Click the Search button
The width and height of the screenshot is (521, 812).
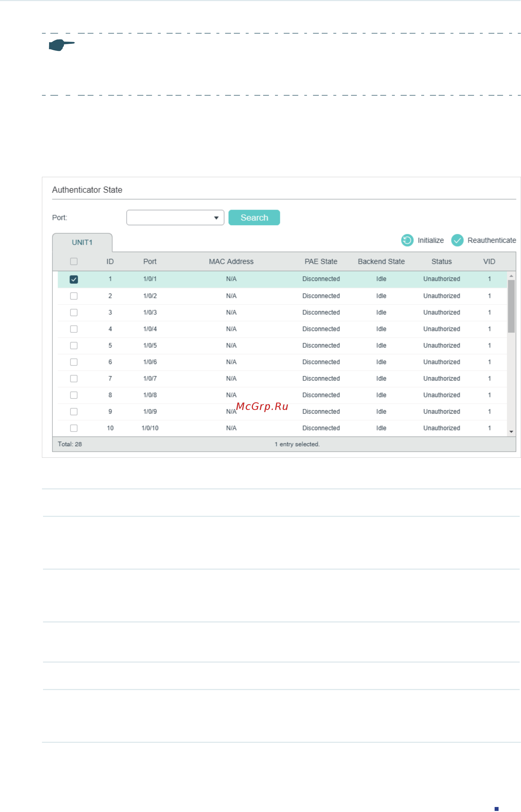[254, 218]
